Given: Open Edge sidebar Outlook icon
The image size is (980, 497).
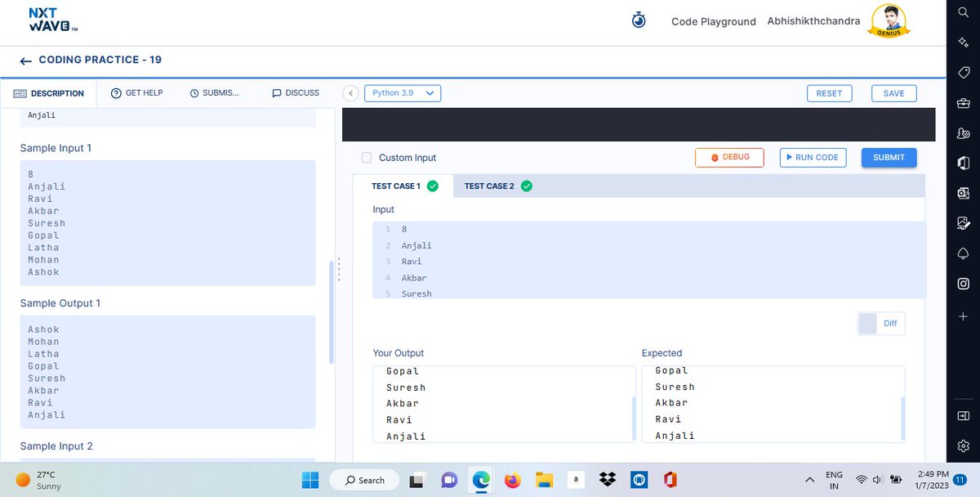Looking at the screenshot, I should [x=963, y=193].
